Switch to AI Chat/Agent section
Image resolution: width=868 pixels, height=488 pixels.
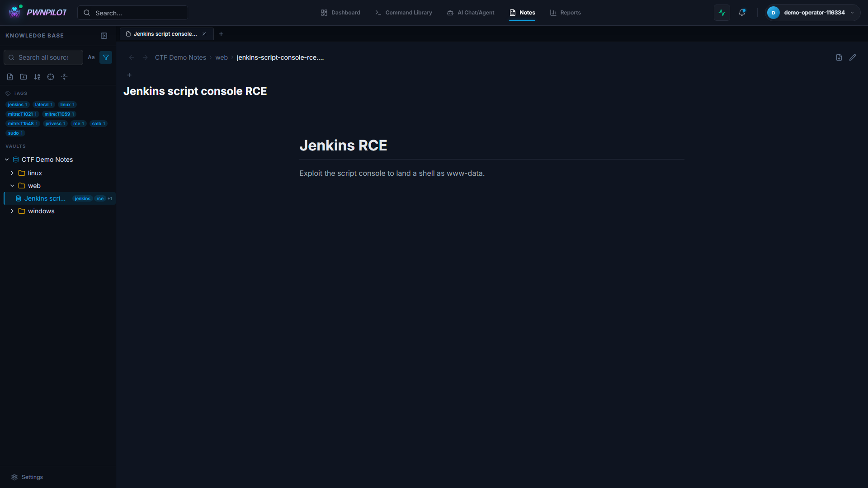tap(471, 13)
